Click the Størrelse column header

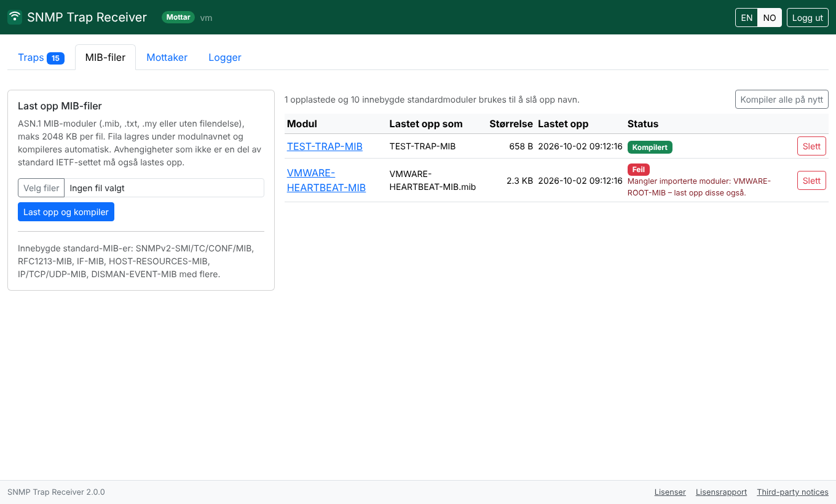[x=511, y=124]
